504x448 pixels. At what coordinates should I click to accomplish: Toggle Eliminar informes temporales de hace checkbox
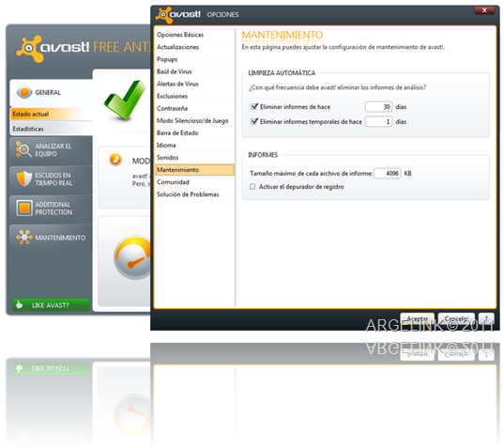pos(254,121)
